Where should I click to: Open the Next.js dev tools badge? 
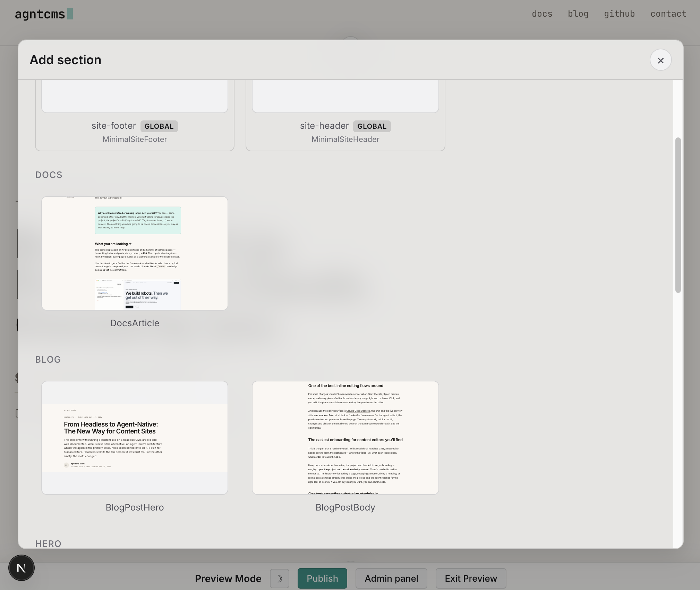(22, 568)
